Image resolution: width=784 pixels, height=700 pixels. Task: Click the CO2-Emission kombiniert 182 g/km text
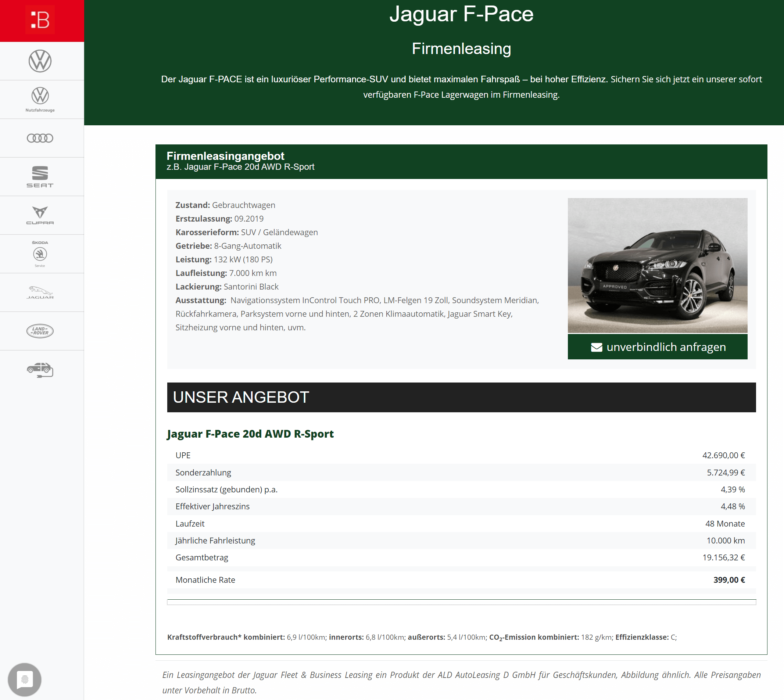point(551,638)
